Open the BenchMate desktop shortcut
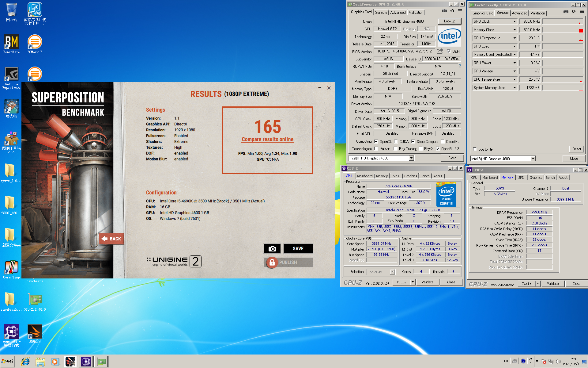Screen dimensions: 588x368 11,44
